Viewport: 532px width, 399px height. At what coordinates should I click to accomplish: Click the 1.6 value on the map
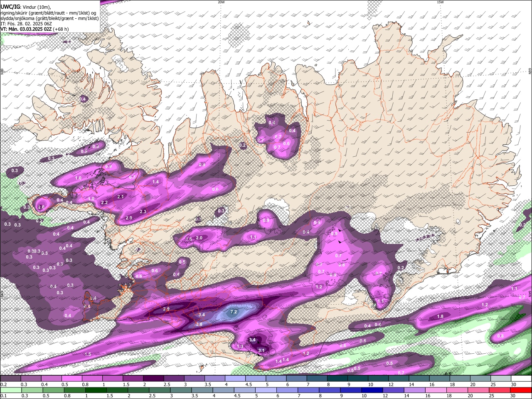[189, 239]
